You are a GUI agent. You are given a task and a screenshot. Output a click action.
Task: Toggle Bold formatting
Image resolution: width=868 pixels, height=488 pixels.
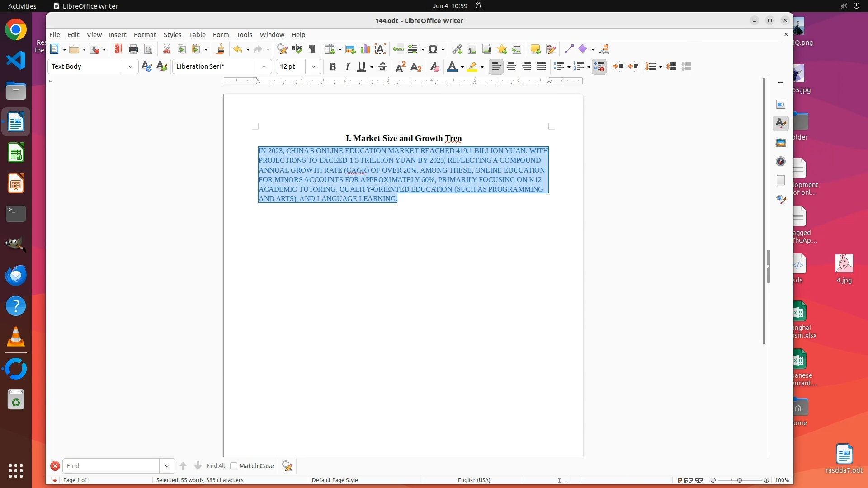point(333,67)
